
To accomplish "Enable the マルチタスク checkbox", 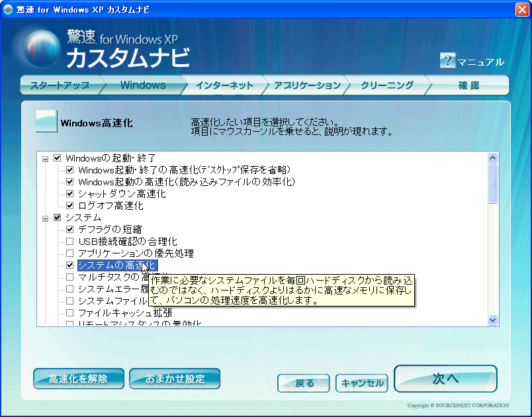I will 70,277.
